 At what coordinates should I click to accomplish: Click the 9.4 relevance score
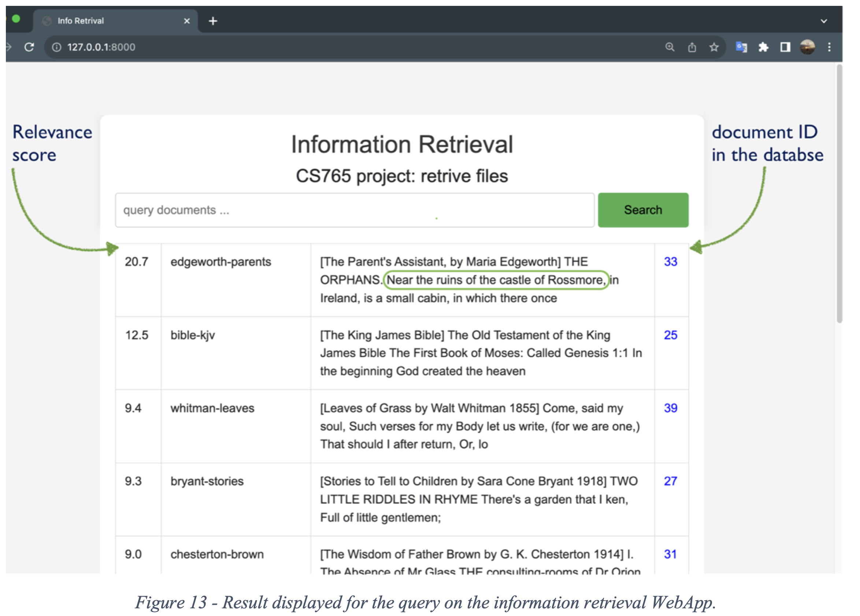133,408
